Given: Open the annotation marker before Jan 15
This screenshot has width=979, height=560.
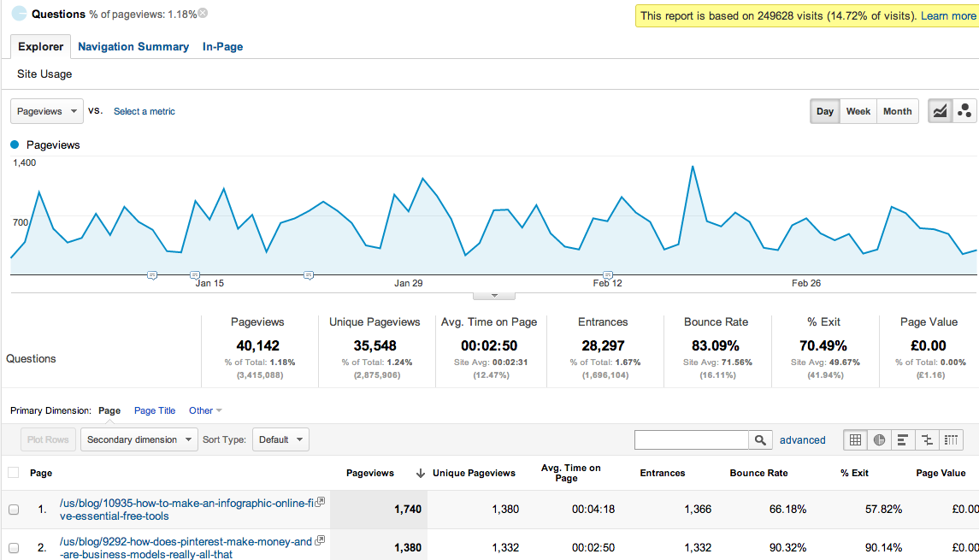Looking at the screenshot, I should click(151, 275).
